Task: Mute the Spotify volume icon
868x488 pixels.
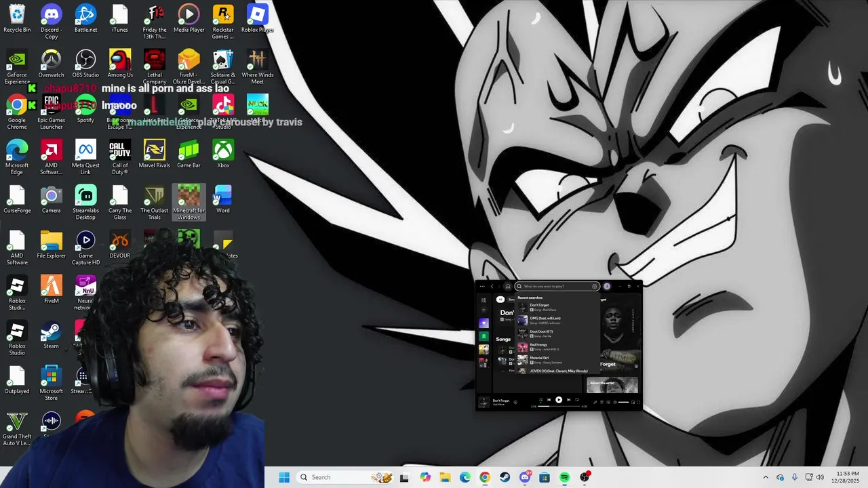Action: click(614, 402)
